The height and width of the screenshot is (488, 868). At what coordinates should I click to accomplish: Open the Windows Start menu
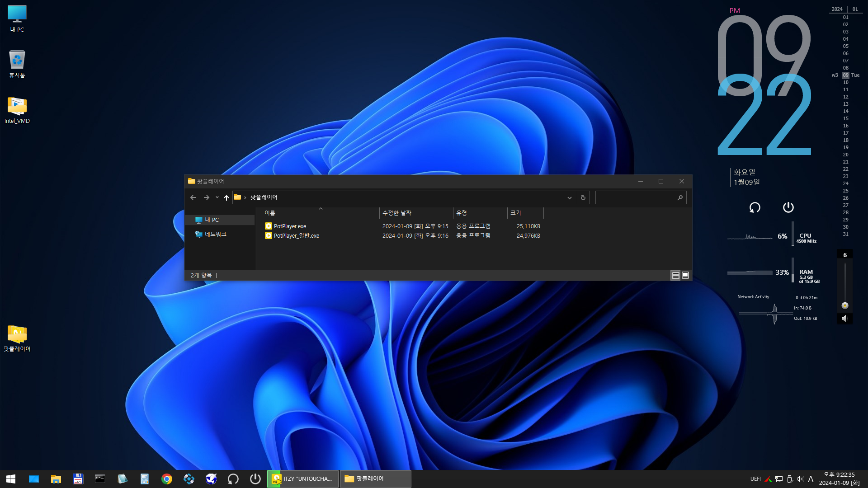click(11, 479)
